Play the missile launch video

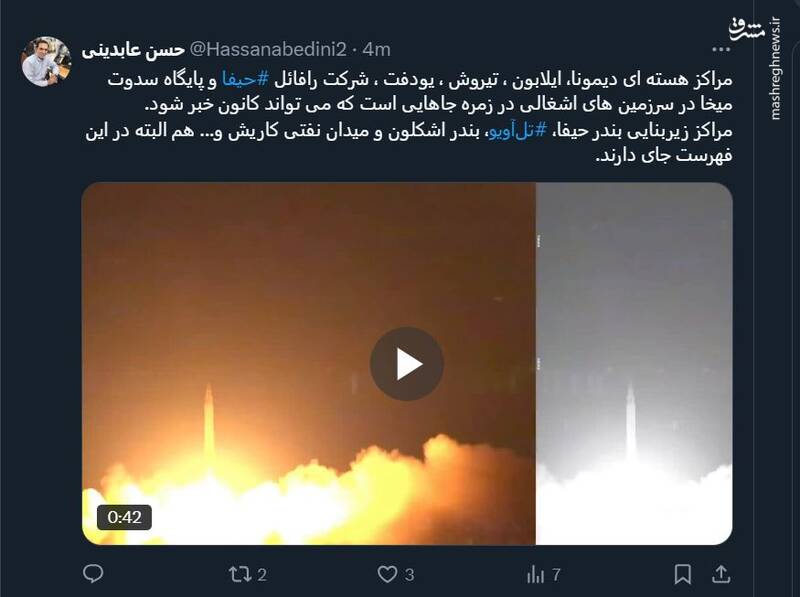tap(407, 364)
